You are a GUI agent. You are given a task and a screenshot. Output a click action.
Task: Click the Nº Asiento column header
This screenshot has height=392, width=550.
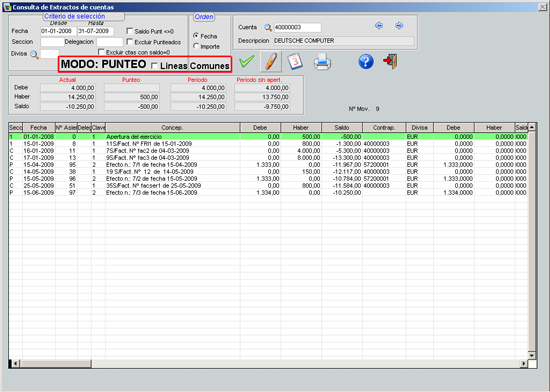66,128
